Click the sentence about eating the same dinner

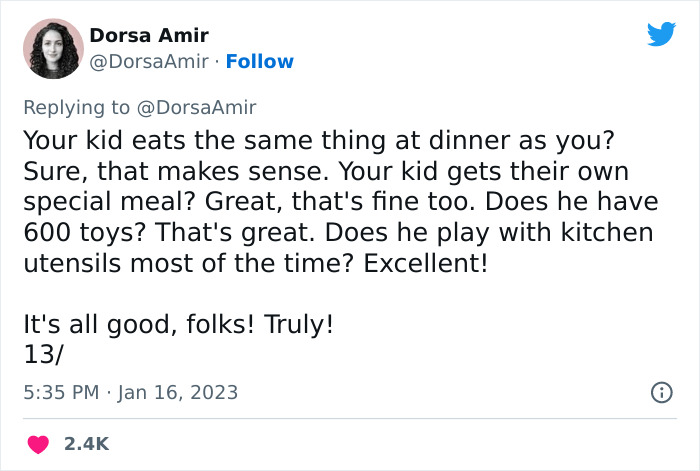320,138
